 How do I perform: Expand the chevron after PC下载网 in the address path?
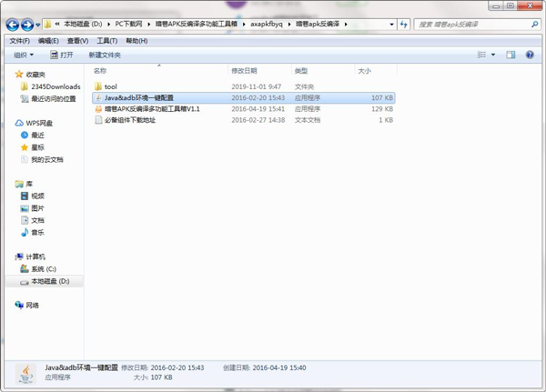pyautogui.click(x=149, y=24)
